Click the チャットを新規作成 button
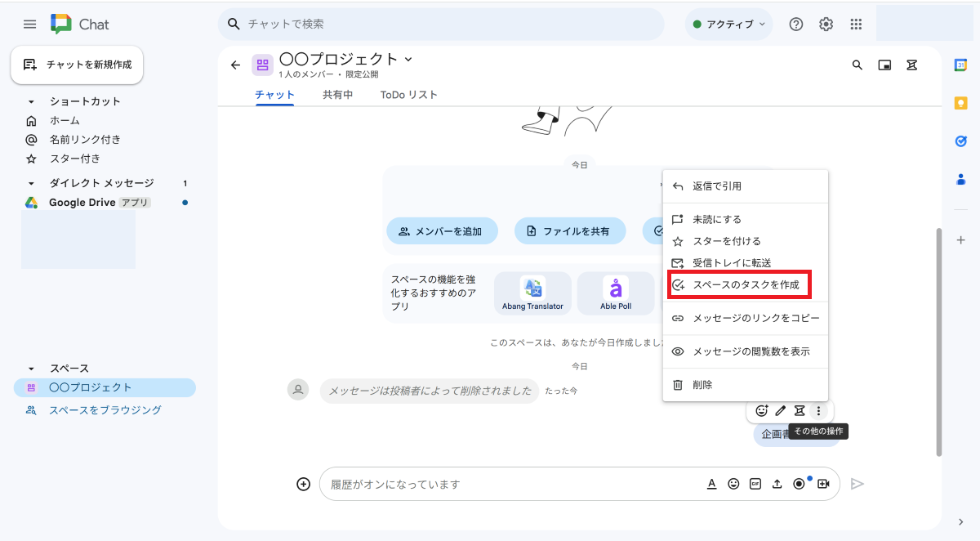Viewport: 980px width, 541px height. click(x=77, y=65)
